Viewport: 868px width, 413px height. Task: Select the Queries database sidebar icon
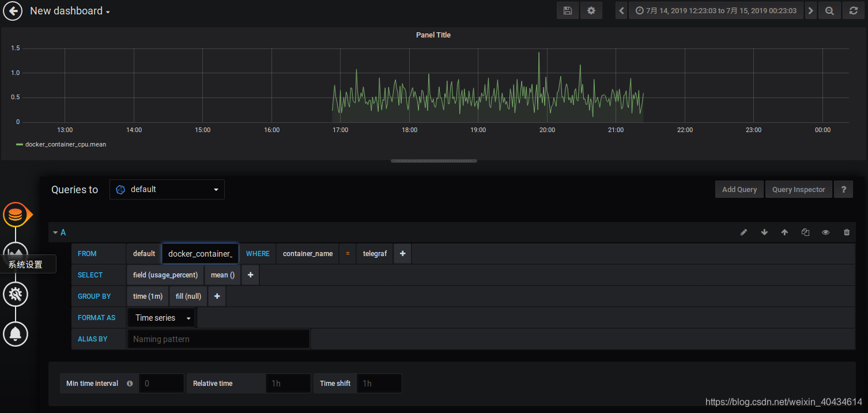(16, 215)
